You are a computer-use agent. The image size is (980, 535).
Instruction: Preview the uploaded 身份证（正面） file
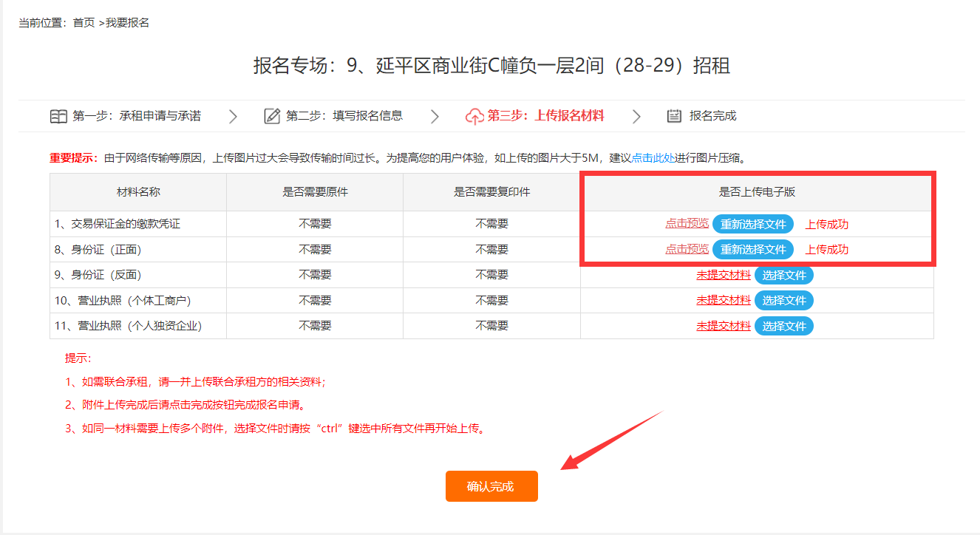pos(687,249)
